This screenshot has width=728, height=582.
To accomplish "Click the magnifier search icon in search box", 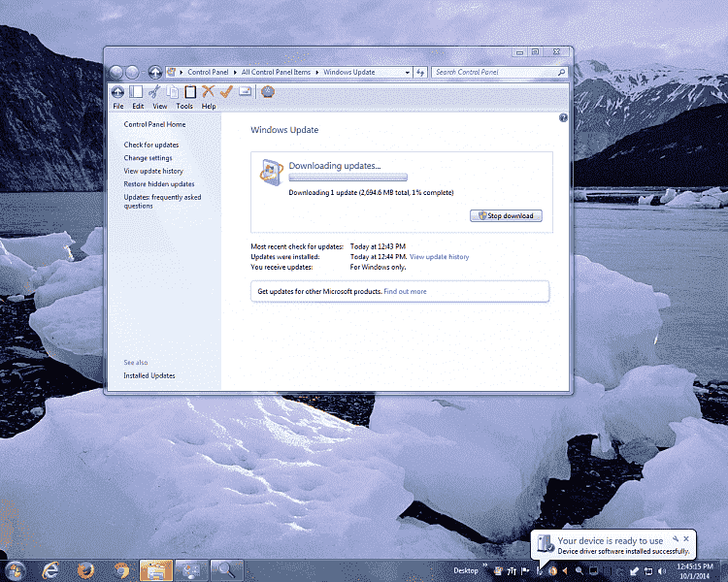I will [x=561, y=73].
